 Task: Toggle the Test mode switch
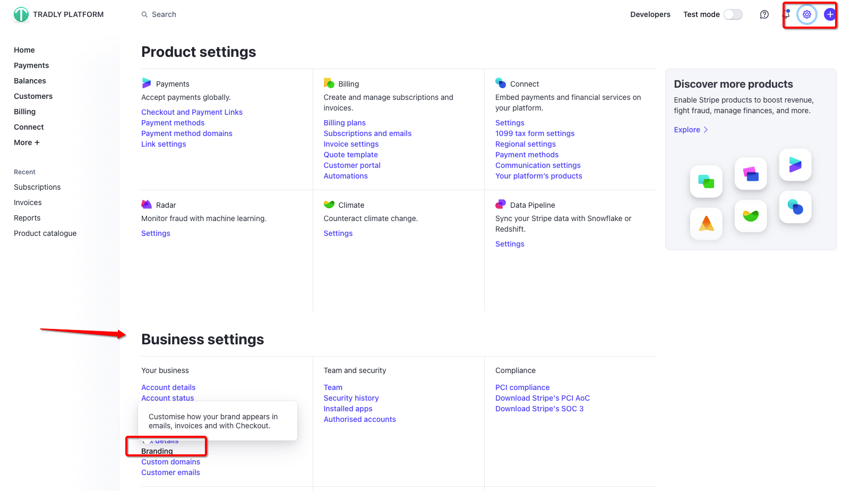point(733,15)
